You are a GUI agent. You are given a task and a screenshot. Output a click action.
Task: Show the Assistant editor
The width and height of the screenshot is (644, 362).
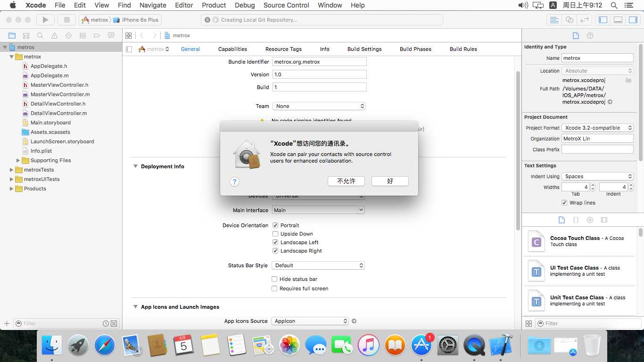(570, 20)
